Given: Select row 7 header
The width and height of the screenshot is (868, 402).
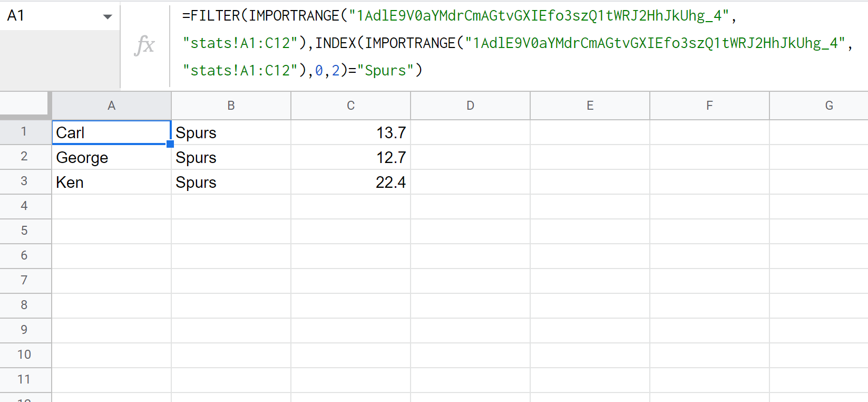Looking at the screenshot, I should click(x=24, y=281).
